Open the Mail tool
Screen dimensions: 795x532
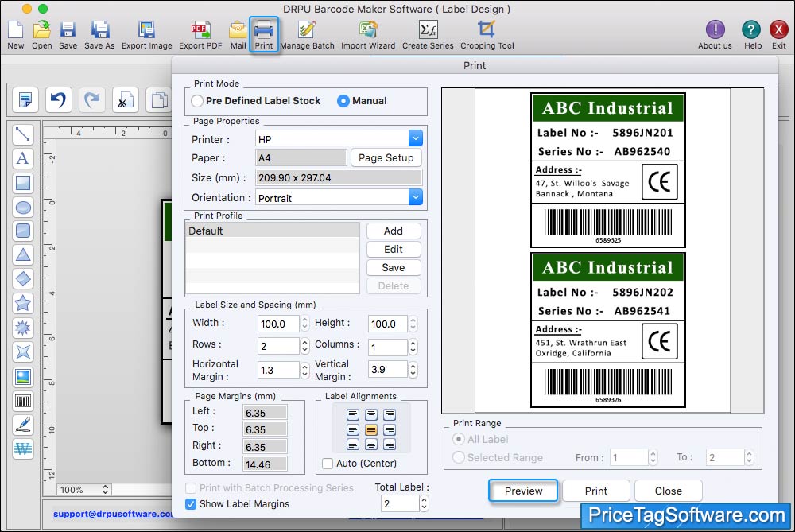point(238,34)
